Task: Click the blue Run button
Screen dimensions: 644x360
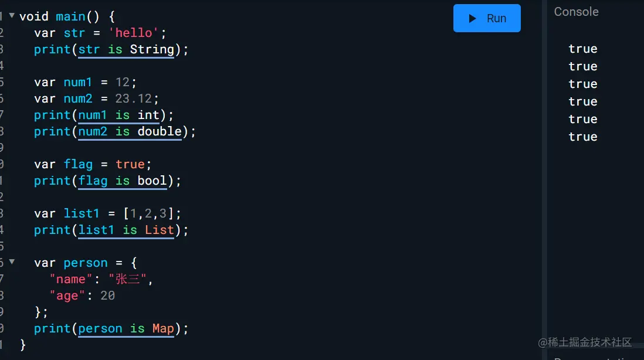Action: [x=487, y=18]
